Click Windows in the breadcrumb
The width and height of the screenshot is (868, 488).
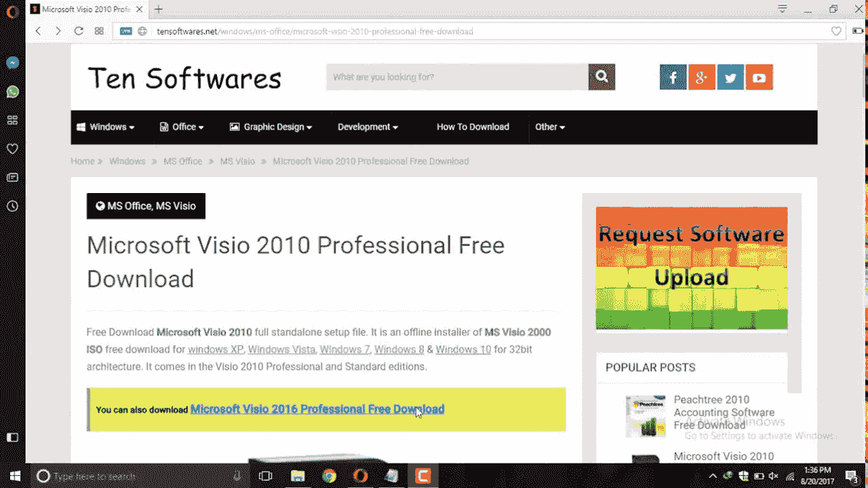coord(127,161)
